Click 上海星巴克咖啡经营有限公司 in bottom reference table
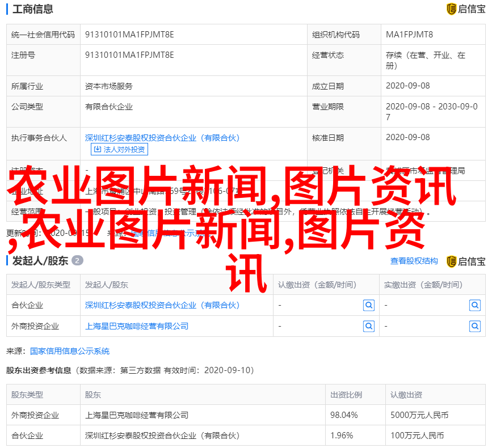This screenshot has width=492, height=448. click(x=137, y=415)
